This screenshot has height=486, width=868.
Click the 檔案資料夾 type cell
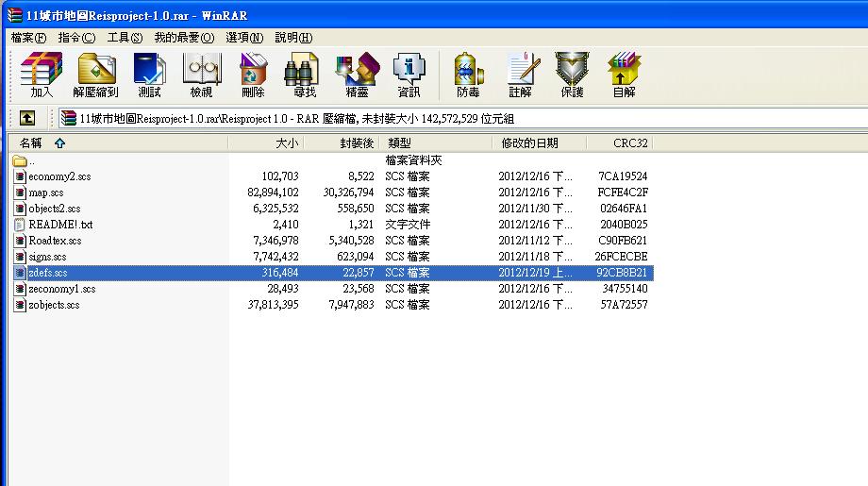tap(413, 160)
